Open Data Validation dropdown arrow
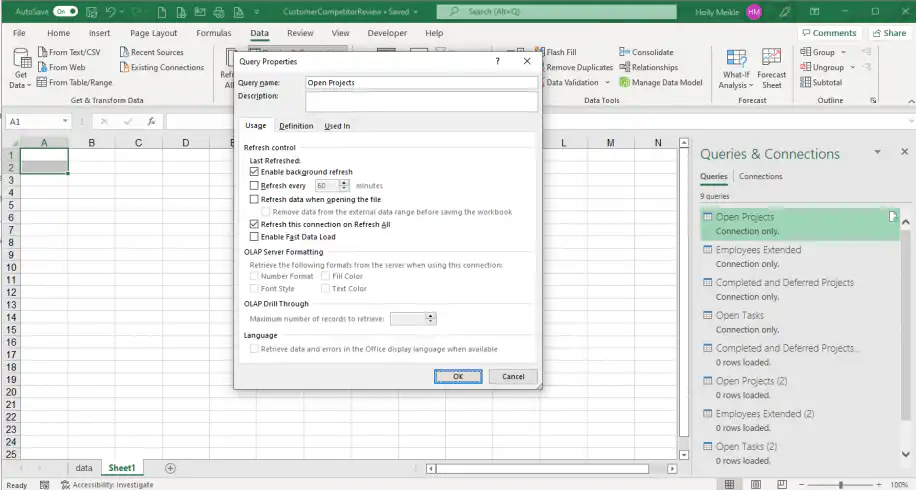 tap(608, 82)
